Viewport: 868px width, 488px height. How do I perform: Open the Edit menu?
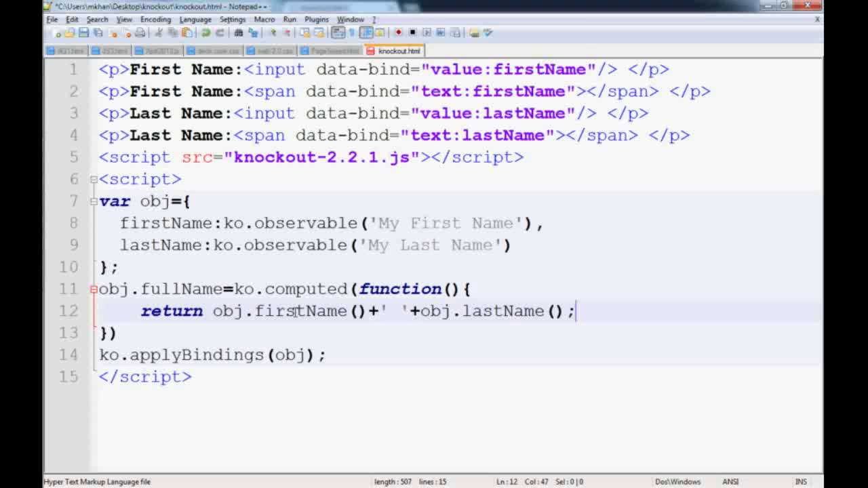72,20
